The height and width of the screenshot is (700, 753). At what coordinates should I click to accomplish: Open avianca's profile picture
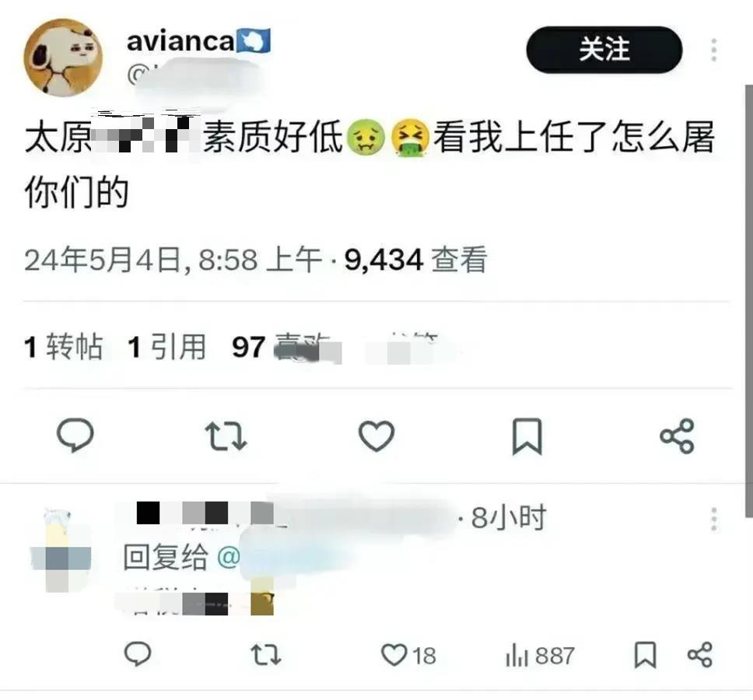click(63, 58)
